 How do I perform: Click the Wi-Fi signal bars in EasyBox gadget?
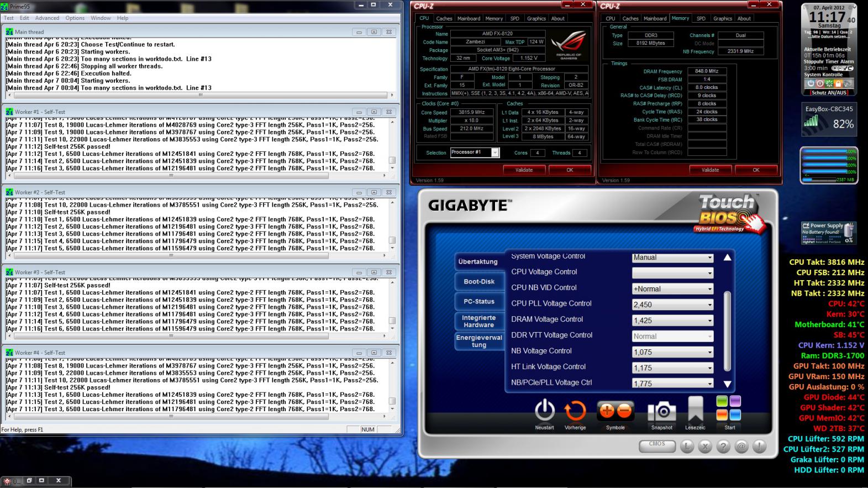pyautogui.click(x=812, y=121)
